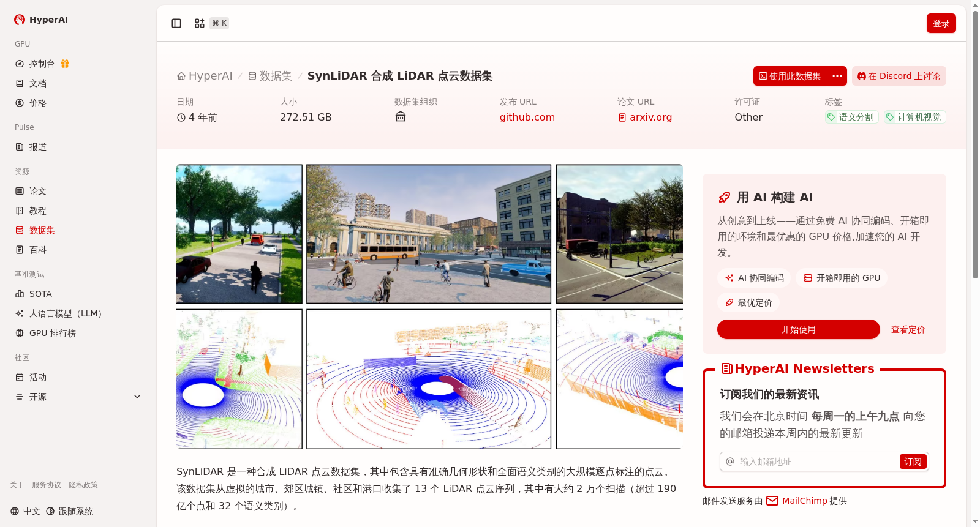
Task: Click the gift icon beside 控制台
Action: click(x=65, y=64)
